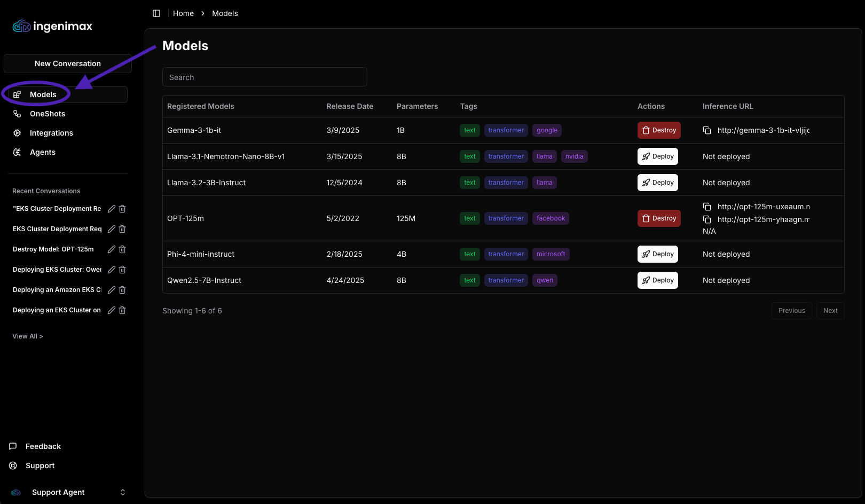
Task: Destroy the OPT-125m deployment
Action: 659,218
